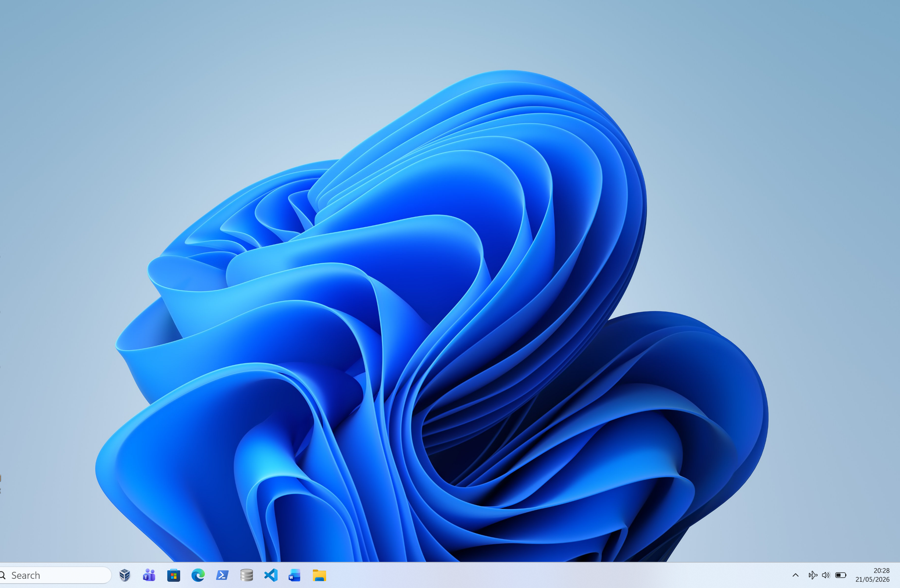
Task: Launch Visual Studio Code
Action: point(271,575)
